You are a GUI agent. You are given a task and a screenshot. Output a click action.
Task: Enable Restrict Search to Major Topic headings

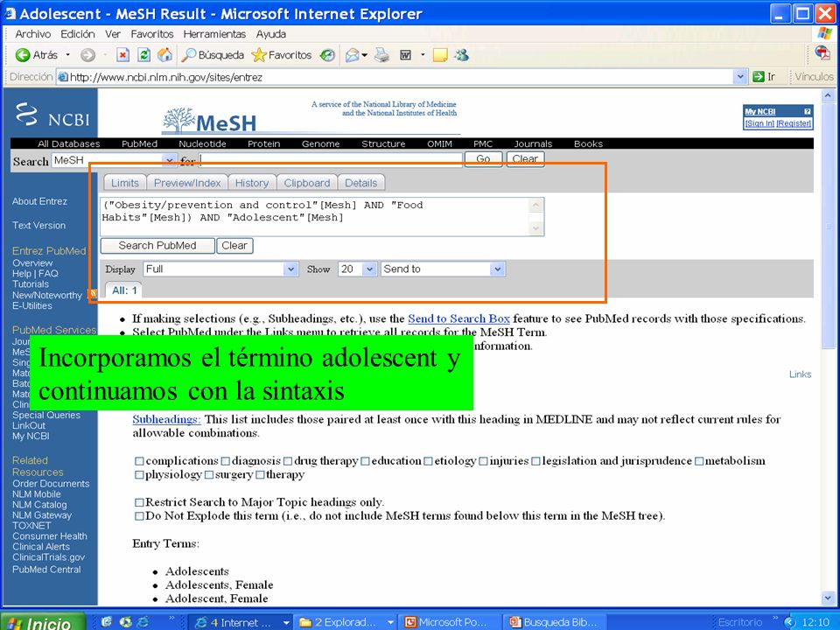(139, 502)
